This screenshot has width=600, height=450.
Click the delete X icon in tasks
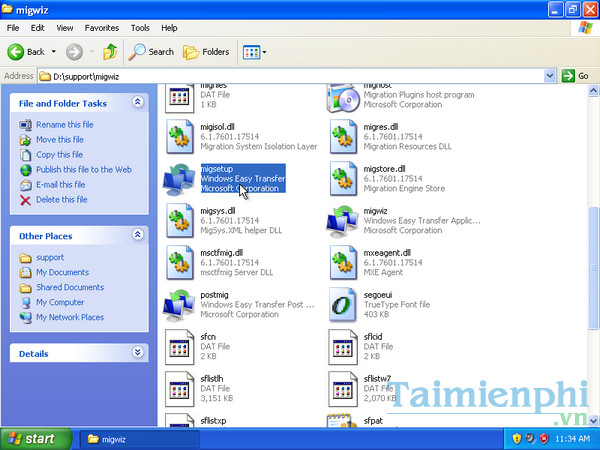tap(25, 200)
